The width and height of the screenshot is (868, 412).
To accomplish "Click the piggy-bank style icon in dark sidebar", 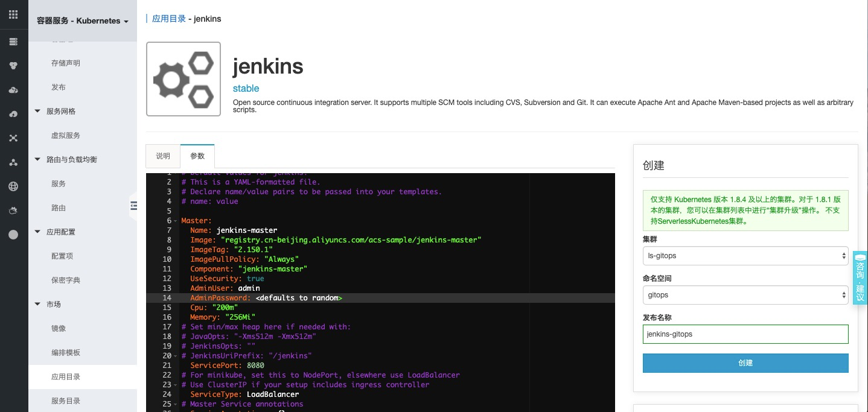I will 13,211.
